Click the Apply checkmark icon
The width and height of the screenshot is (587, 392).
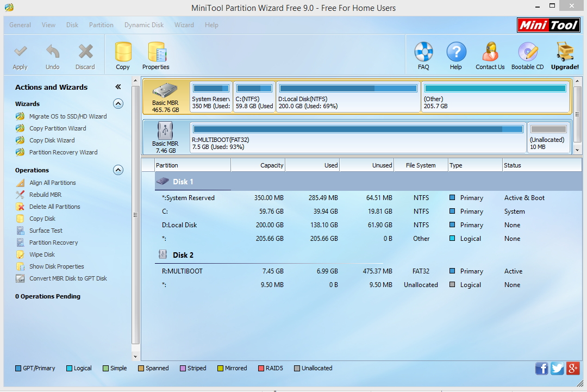(20, 51)
